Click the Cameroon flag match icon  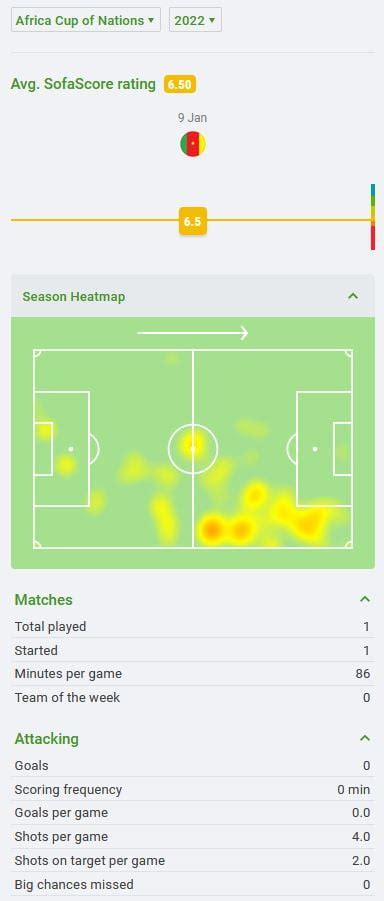[x=193, y=144]
